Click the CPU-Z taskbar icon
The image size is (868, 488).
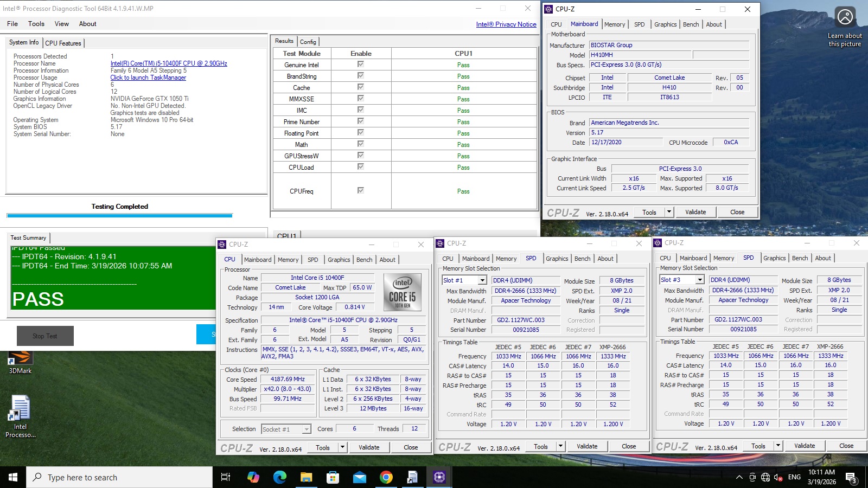(439, 477)
